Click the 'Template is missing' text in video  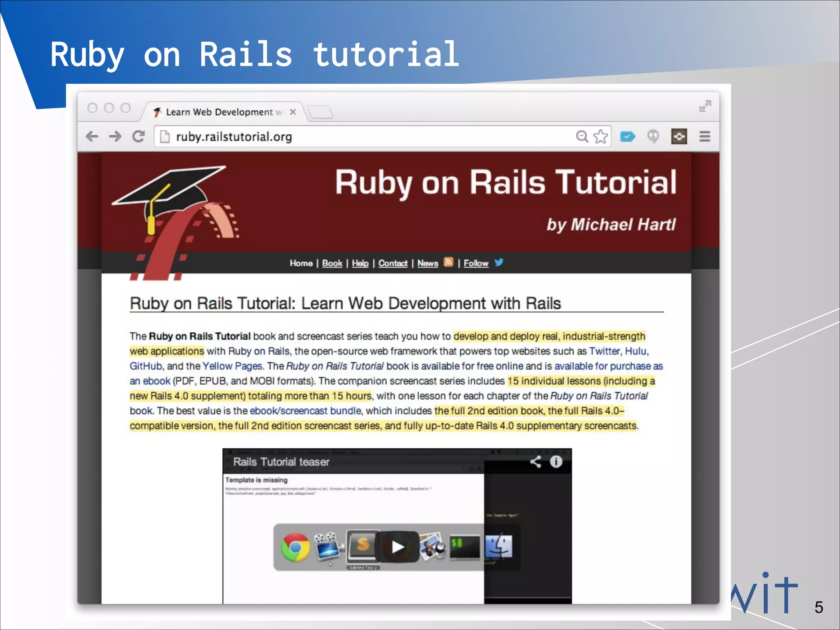(256, 480)
